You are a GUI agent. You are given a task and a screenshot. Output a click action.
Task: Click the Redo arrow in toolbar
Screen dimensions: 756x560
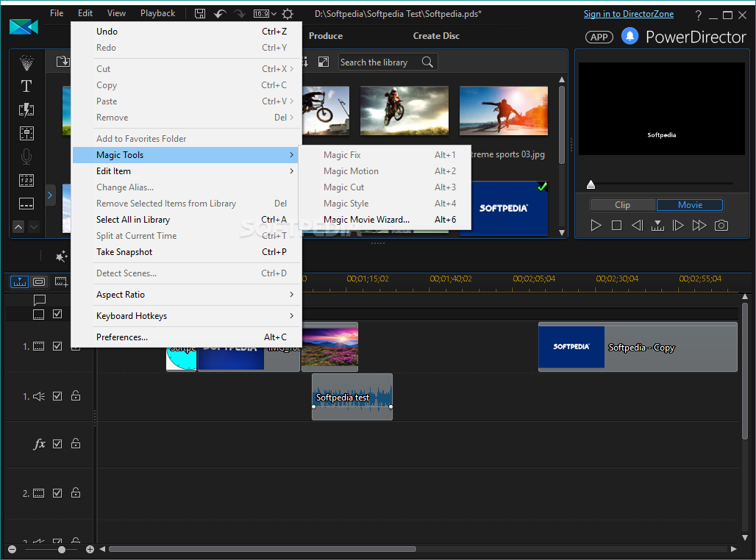point(239,13)
